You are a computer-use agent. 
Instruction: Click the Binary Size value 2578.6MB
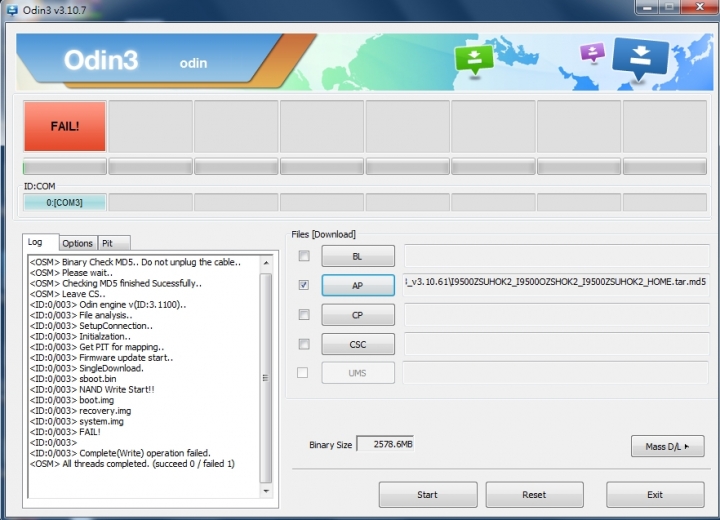385,444
